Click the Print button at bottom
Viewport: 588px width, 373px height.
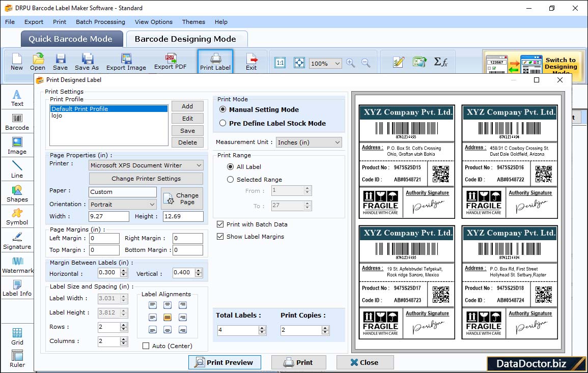298,362
